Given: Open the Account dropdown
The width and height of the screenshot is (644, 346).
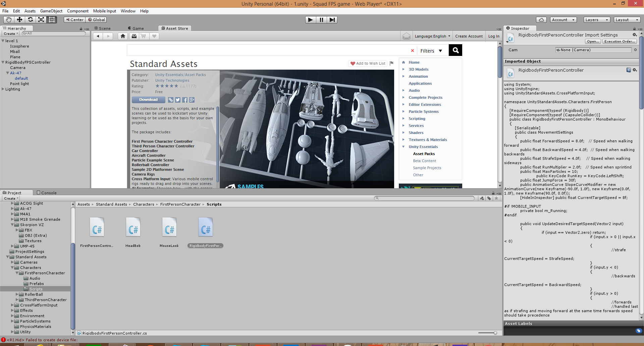Looking at the screenshot, I should (563, 20).
